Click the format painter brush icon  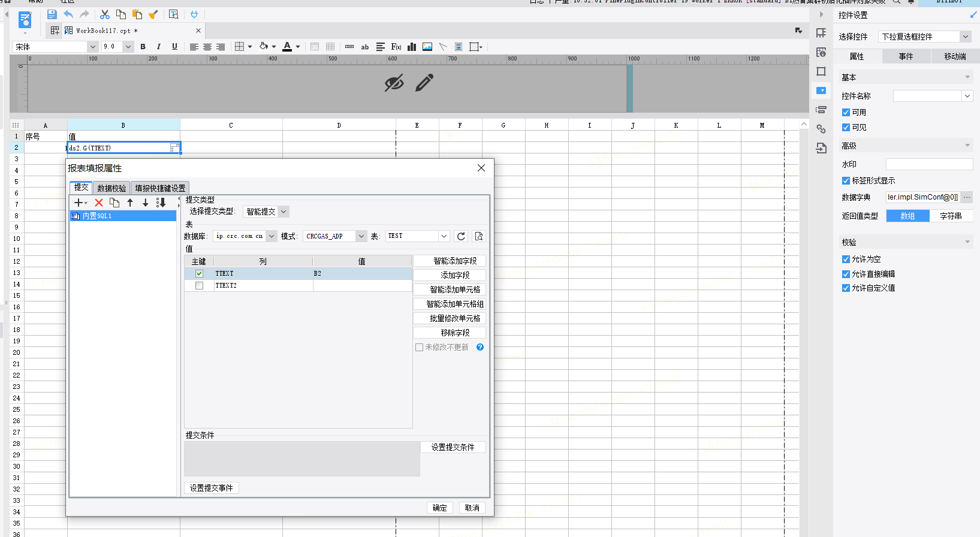[153, 14]
